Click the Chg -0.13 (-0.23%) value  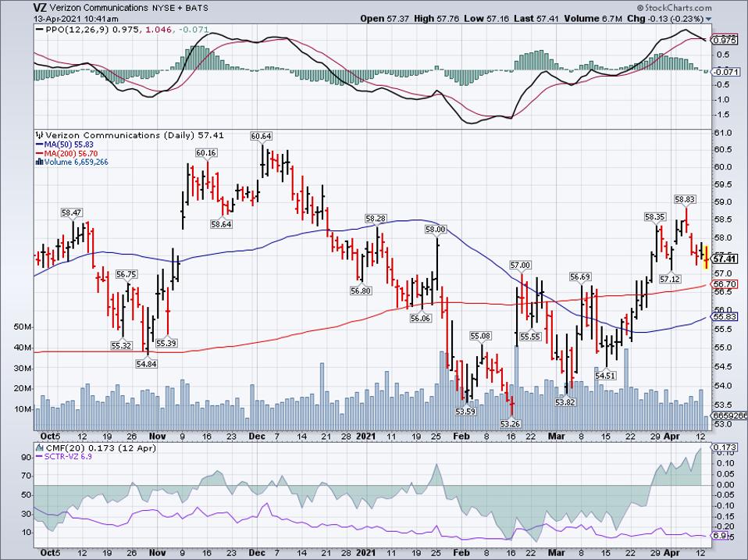(x=665, y=19)
